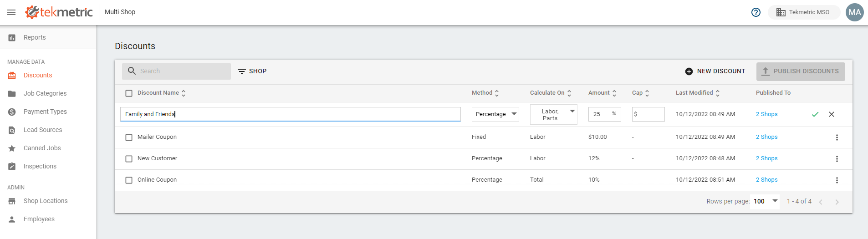Click the Inspections clipboard icon
Screen dimensions: 868x239
click(12, 167)
